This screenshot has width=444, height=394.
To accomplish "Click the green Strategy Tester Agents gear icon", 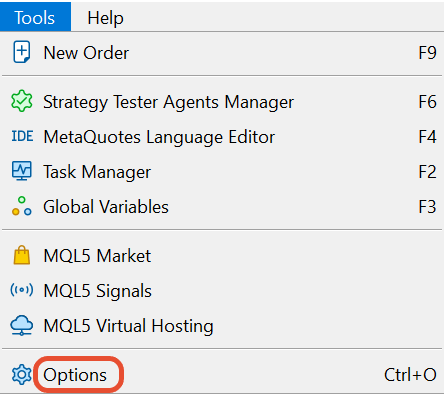I will [x=22, y=101].
